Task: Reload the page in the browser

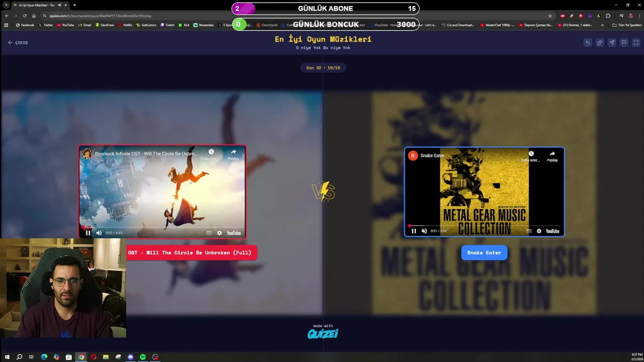Action: click(x=25, y=16)
